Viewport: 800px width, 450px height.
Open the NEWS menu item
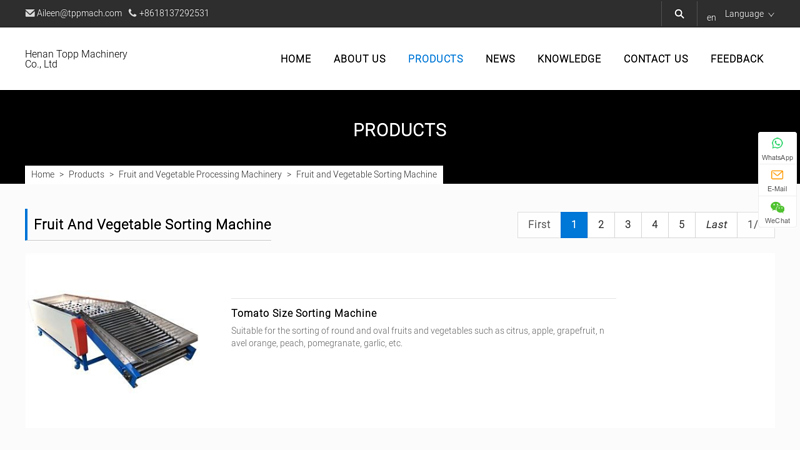click(x=501, y=59)
